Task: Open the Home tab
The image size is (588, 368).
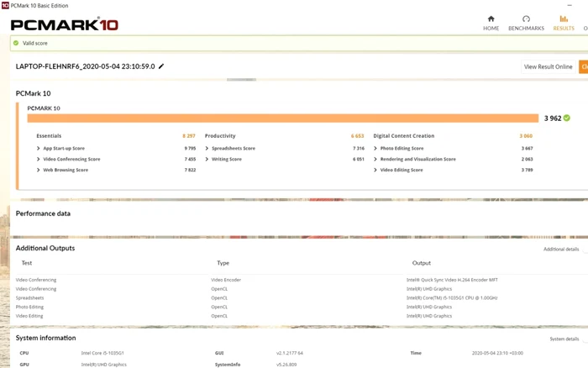Action: 491,24
